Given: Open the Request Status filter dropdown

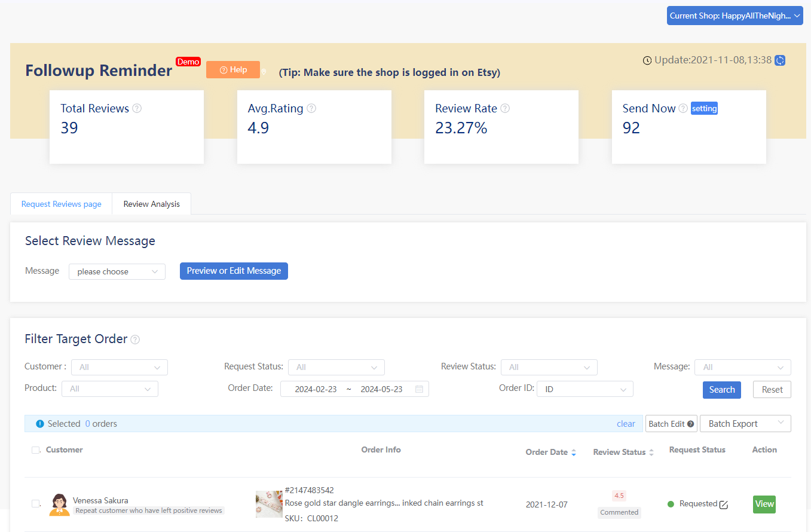Looking at the screenshot, I should click(336, 367).
